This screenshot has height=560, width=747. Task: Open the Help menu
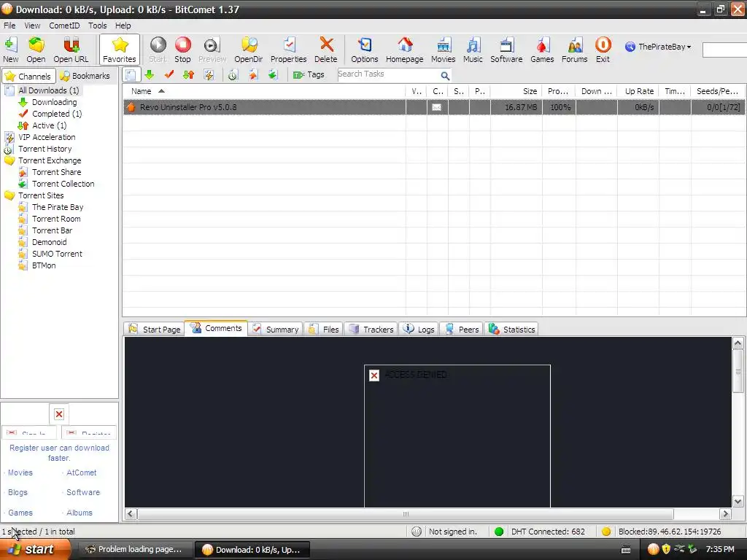coord(123,26)
